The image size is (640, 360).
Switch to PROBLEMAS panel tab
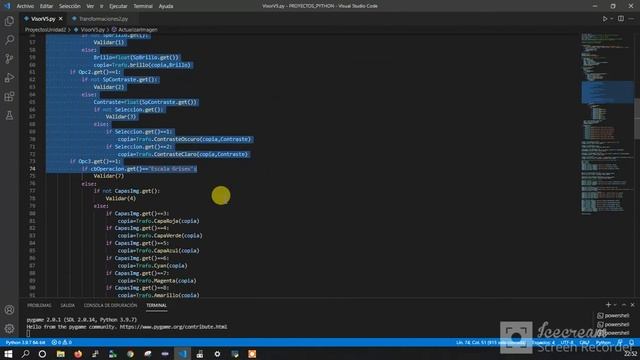coord(39,305)
